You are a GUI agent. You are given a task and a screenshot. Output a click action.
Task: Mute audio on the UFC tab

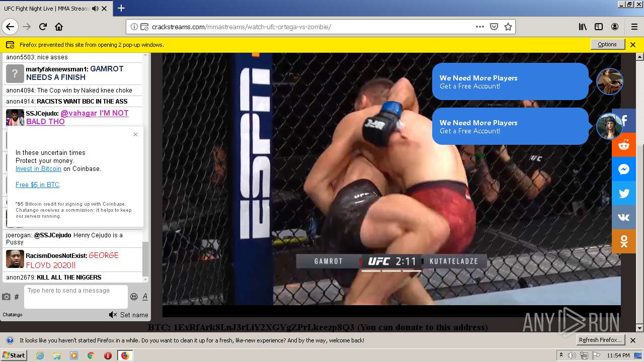[x=96, y=9]
